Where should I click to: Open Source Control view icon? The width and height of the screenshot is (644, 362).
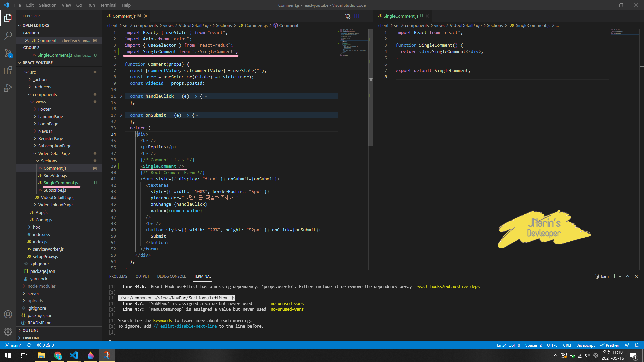[x=8, y=53]
